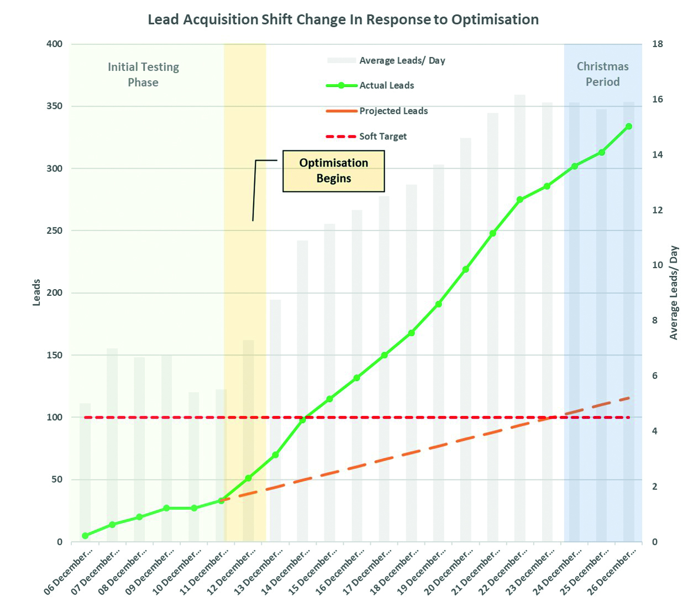Screen dimensions: 688x616
Task: Click the 20 December x-axis label
Action: tap(448, 572)
